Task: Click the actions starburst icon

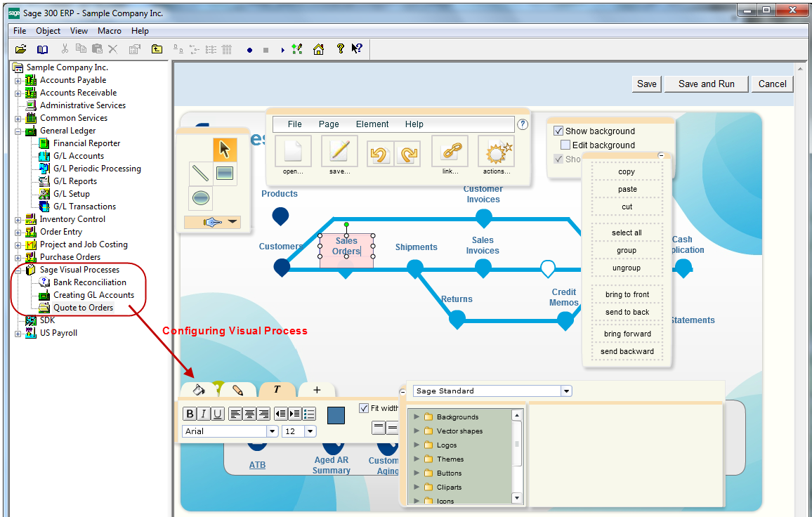Action: pyautogui.click(x=497, y=151)
